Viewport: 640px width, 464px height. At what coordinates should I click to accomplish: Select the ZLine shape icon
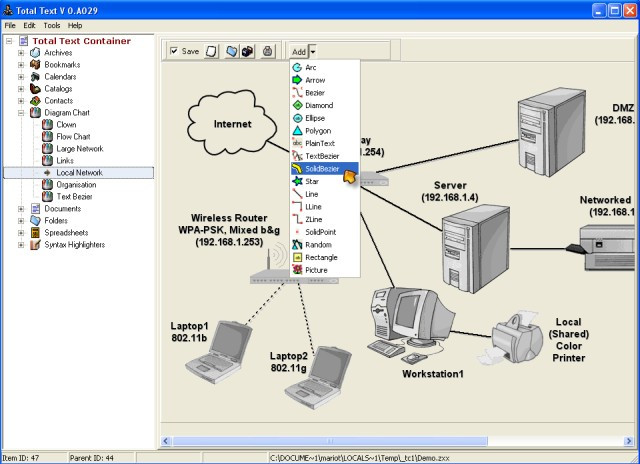[298, 219]
